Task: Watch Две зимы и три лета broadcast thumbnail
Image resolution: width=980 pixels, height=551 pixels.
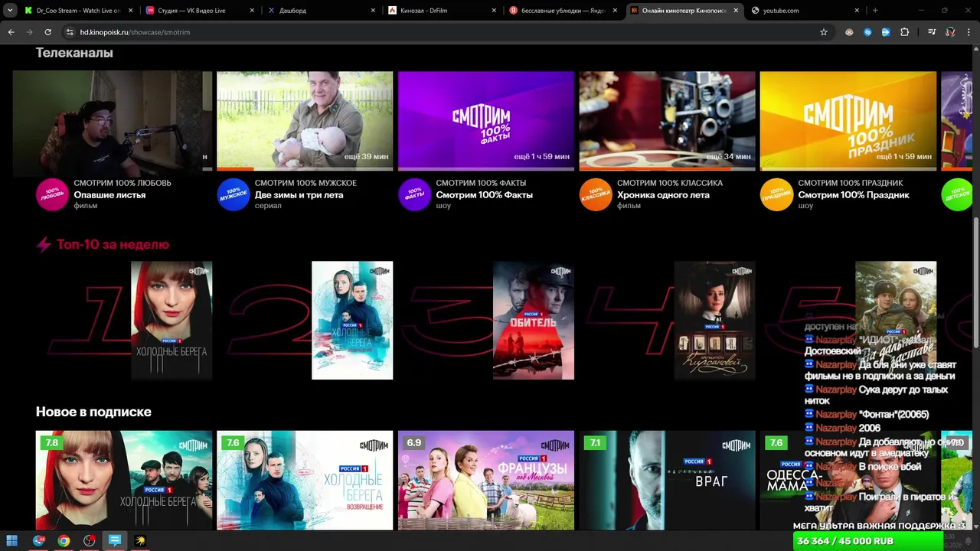Action: (305, 121)
